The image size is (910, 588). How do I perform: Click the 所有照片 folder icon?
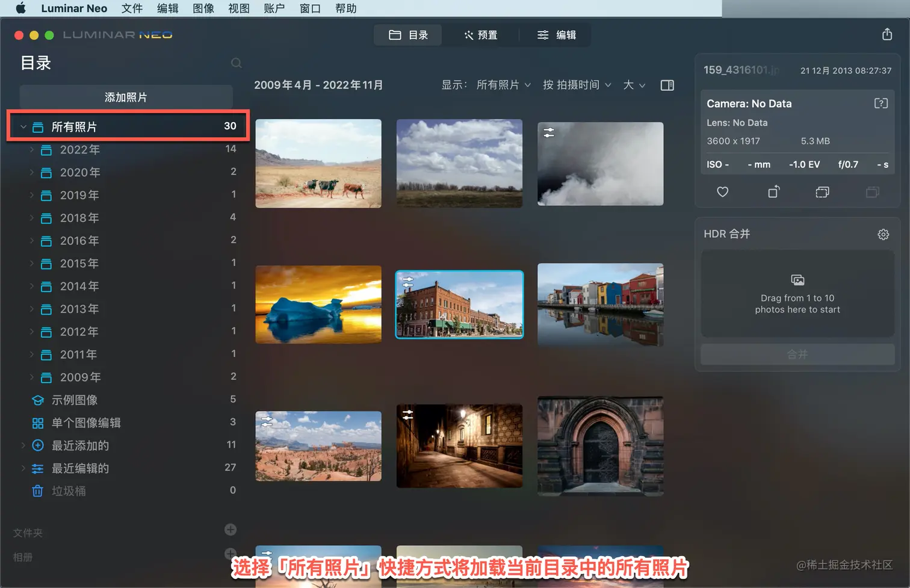(38, 127)
